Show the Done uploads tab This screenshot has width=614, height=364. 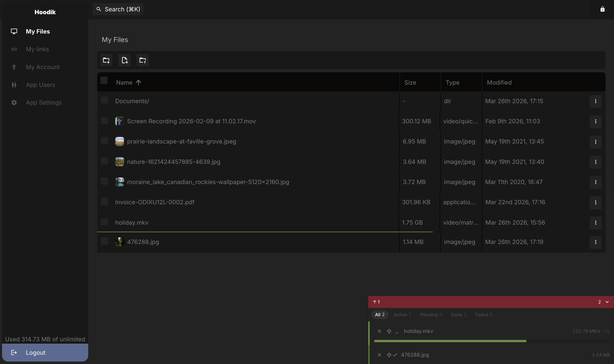point(458,315)
